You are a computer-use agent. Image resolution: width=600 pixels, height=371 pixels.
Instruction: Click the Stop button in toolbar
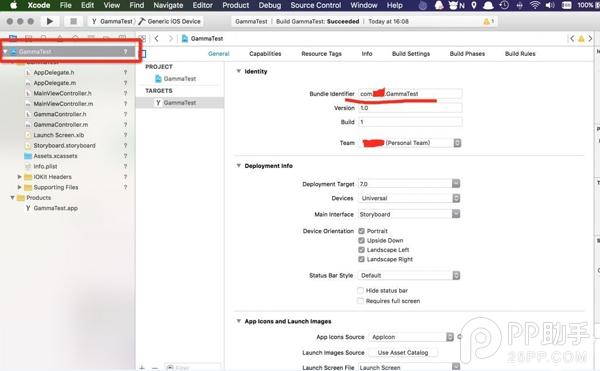(x=73, y=21)
